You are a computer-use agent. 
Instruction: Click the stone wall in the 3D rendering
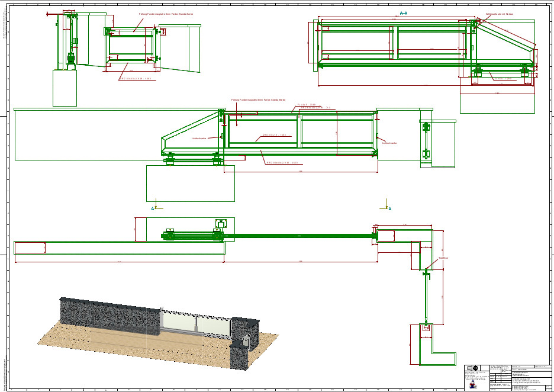107,314
